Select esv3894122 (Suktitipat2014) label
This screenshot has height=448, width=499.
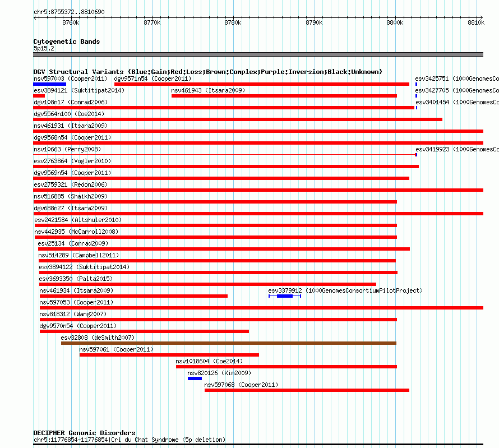coord(84,267)
